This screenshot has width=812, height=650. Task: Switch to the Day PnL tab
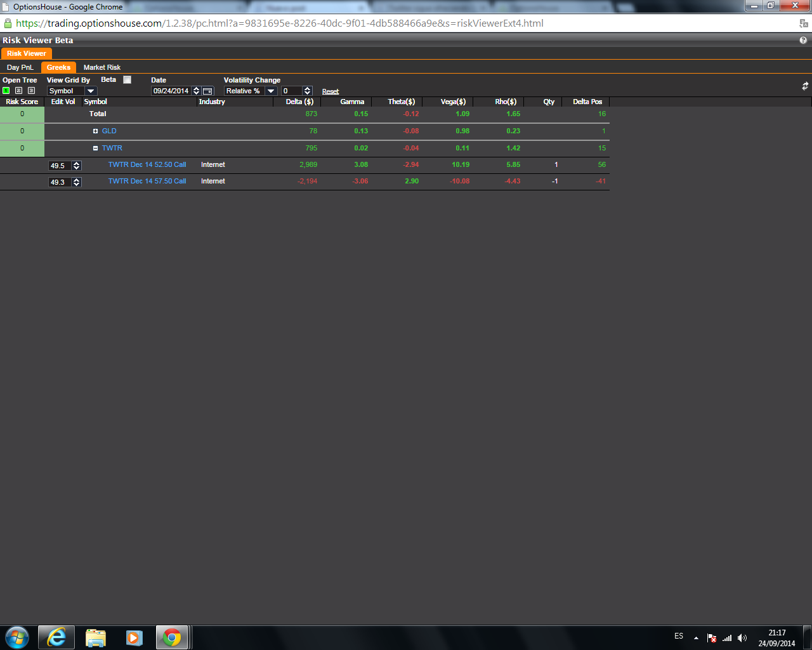pos(20,67)
